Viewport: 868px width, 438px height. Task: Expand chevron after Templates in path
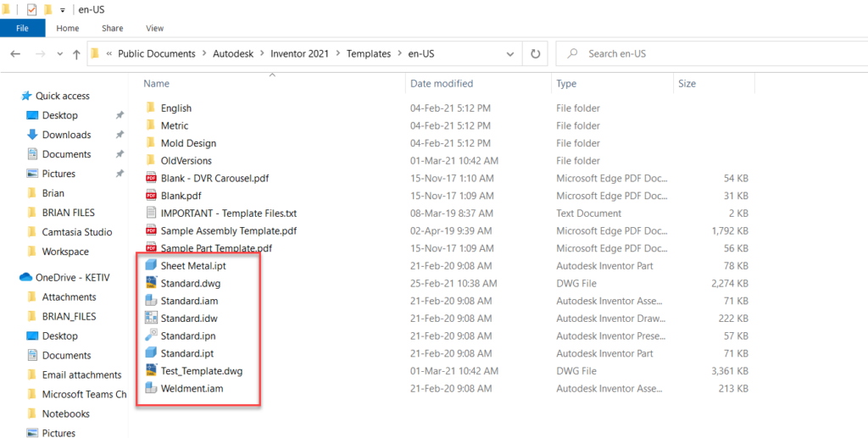[x=400, y=54]
